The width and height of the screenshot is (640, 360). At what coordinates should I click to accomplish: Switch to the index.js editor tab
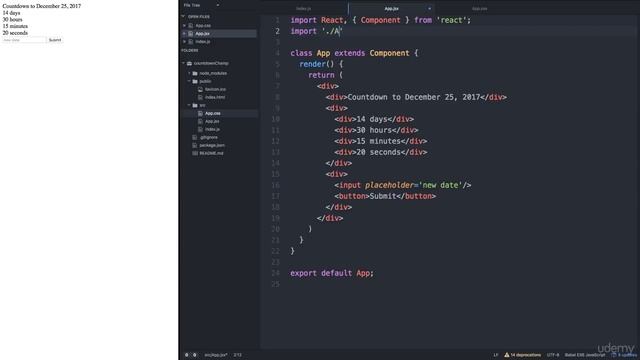(303, 8)
